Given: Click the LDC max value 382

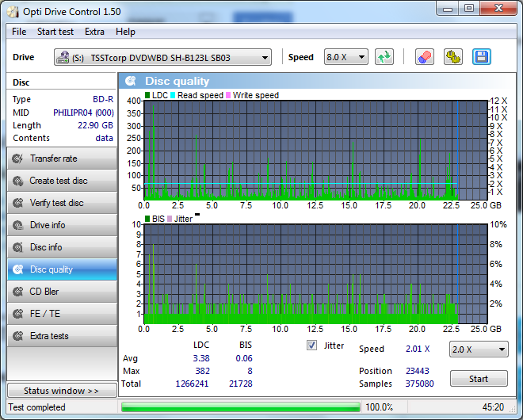Looking at the screenshot, I should (202, 372).
